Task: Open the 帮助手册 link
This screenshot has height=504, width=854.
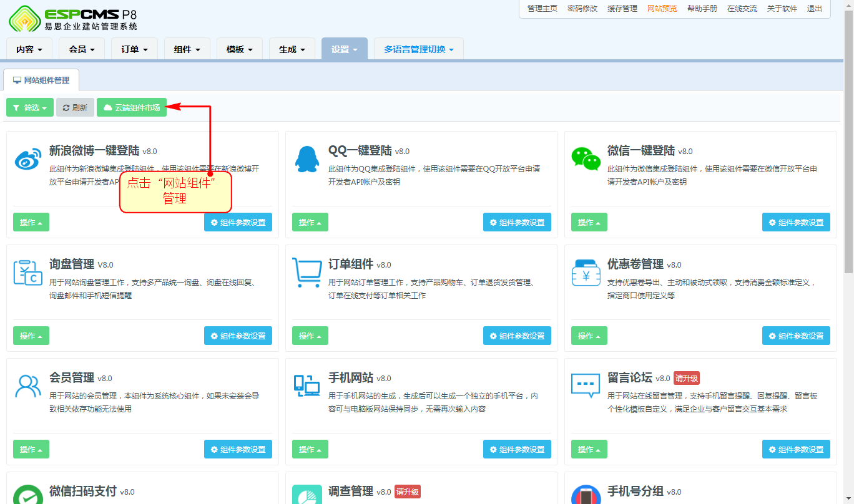Action: pos(702,9)
